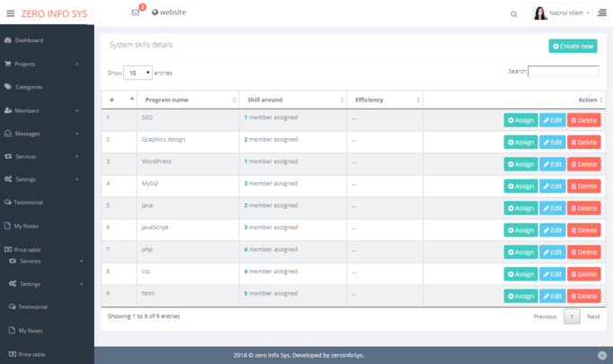Click the Create new button
Viewport: 613px width, 364px height.
click(573, 46)
